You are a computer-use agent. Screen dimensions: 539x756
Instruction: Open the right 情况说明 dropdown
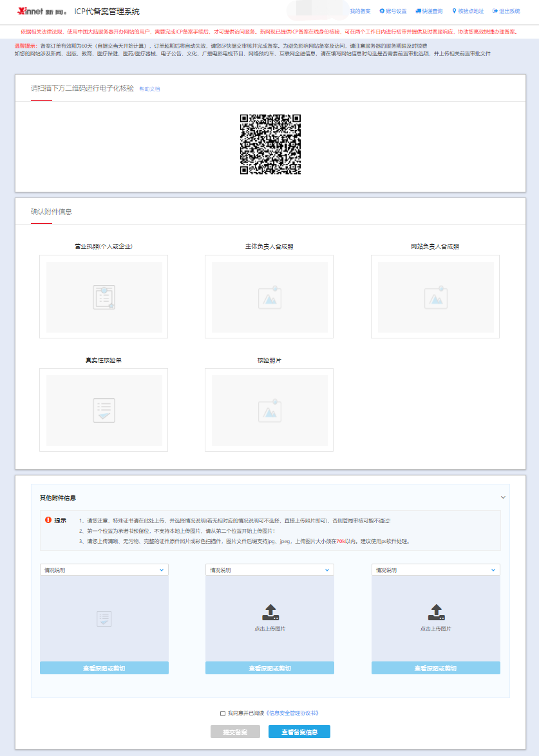pyautogui.click(x=435, y=570)
